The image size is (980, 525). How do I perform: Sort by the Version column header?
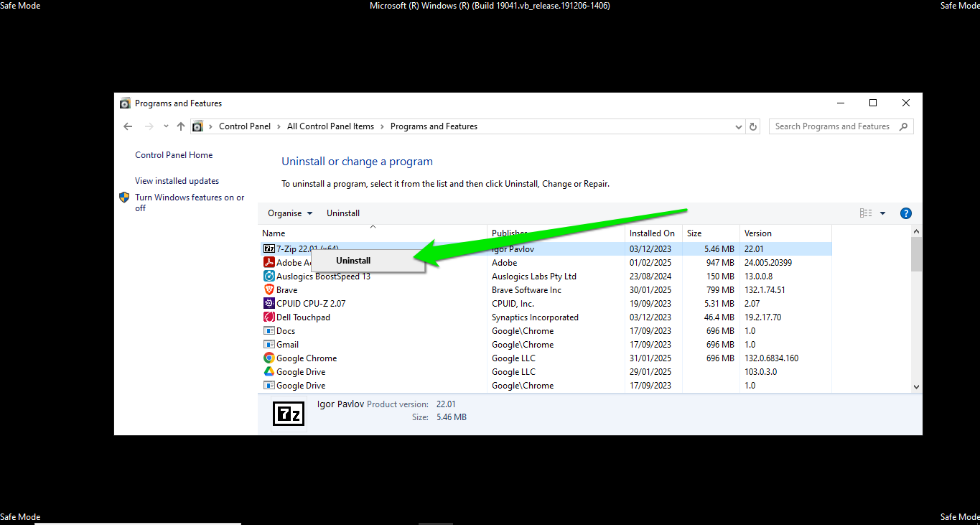click(x=785, y=233)
